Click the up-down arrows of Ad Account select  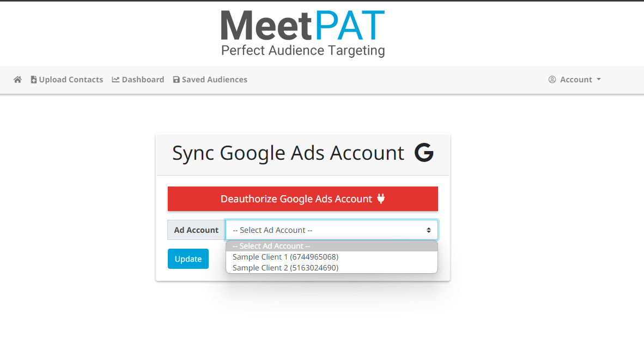pos(429,230)
